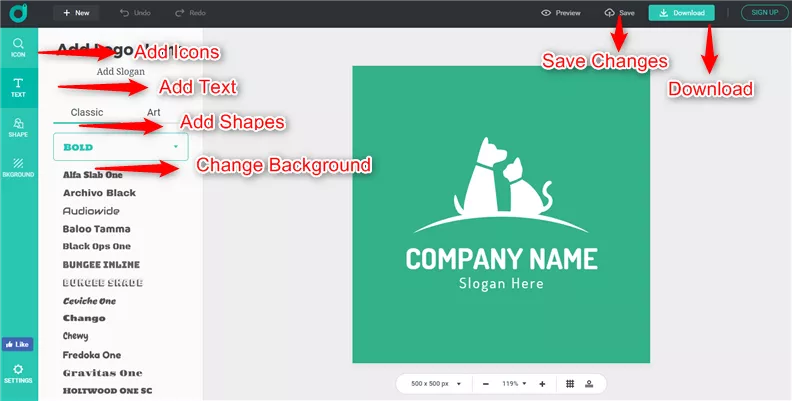
Task: Choose the Holtwood One SC font
Action: [x=107, y=391]
